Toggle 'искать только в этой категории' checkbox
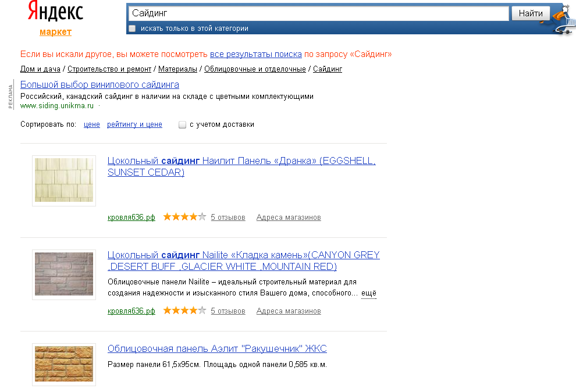Viewport: 576px width, 392px height. point(132,28)
